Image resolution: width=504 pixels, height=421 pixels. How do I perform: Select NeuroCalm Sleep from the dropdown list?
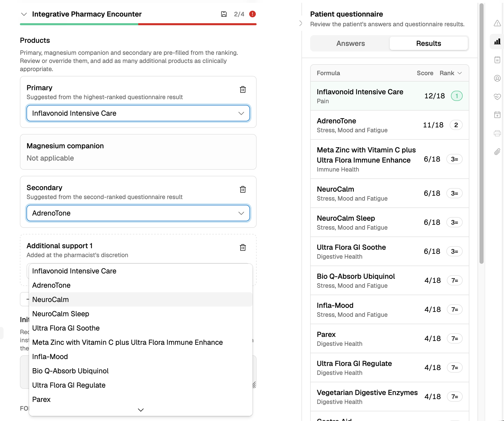point(141,314)
